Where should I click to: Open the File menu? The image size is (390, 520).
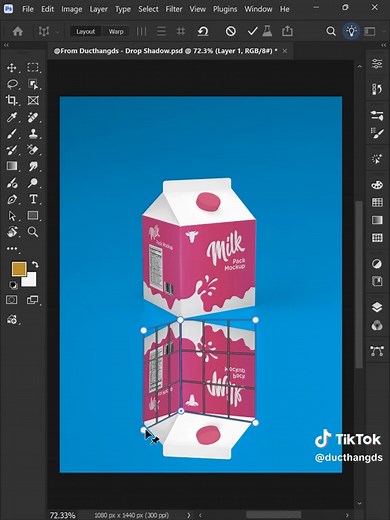tap(28, 9)
